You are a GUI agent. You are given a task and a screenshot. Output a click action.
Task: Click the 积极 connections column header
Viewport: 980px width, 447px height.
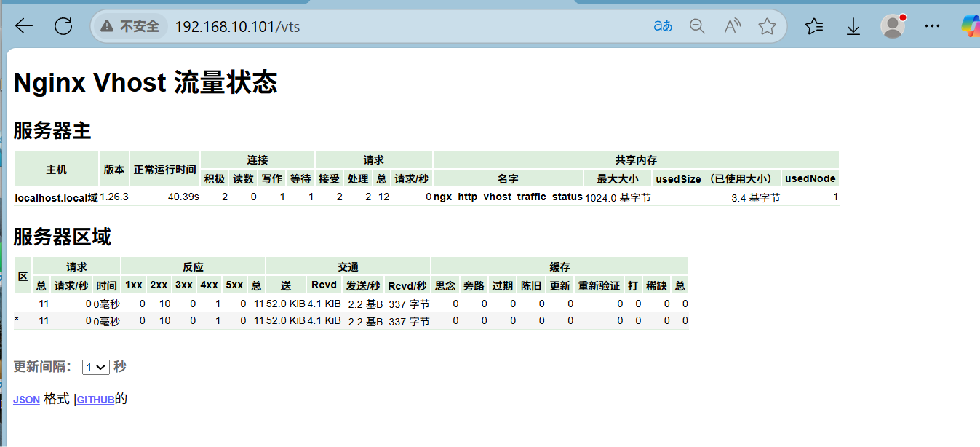coord(215,178)
